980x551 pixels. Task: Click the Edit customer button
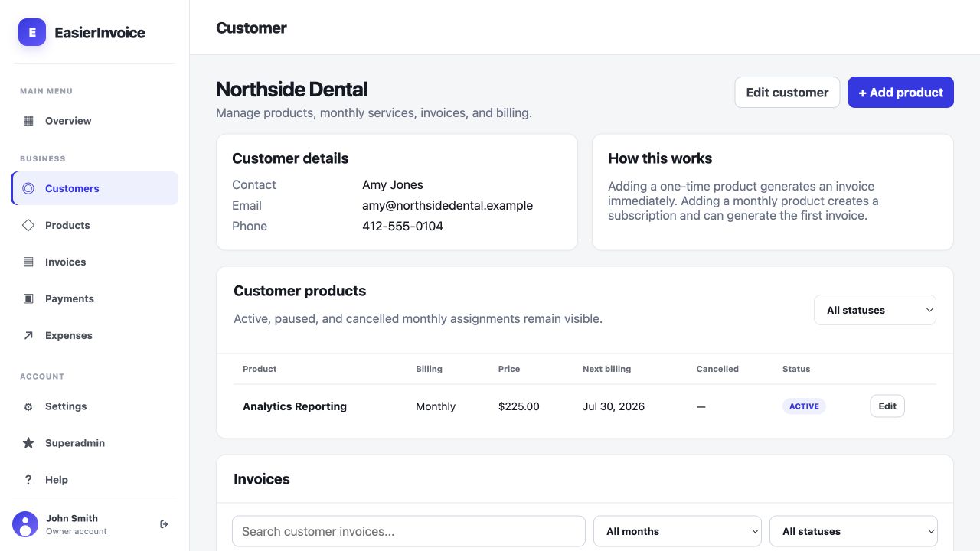787,92
